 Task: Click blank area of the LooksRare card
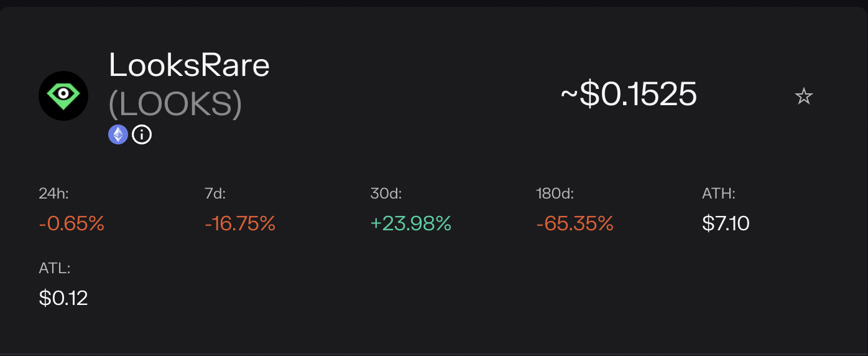(435, 293)
